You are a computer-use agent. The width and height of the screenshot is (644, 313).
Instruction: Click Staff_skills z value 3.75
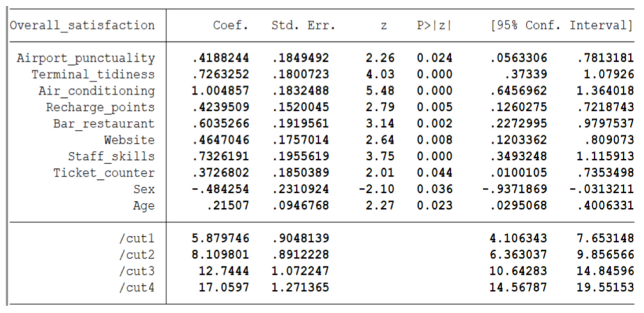(x=380, y=156)
